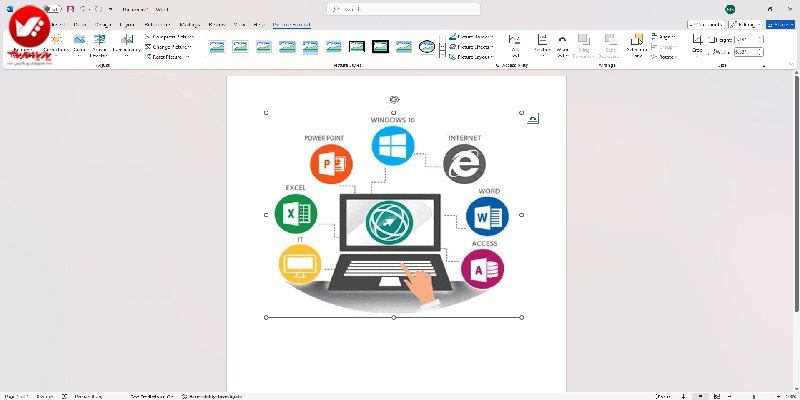The image size is (800, 400).
Task: Open the Size group dialog launcher
Action: click(x=764, y=65)
